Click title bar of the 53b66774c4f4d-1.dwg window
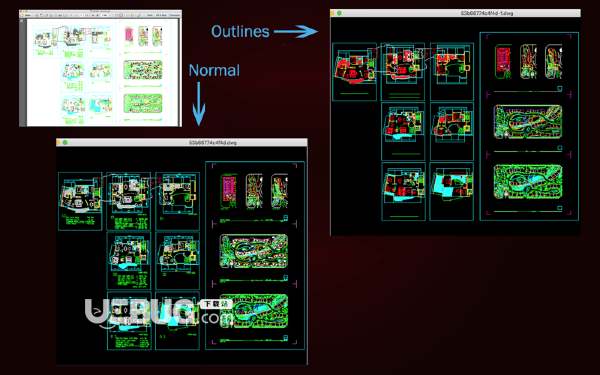 click(455, 13)
